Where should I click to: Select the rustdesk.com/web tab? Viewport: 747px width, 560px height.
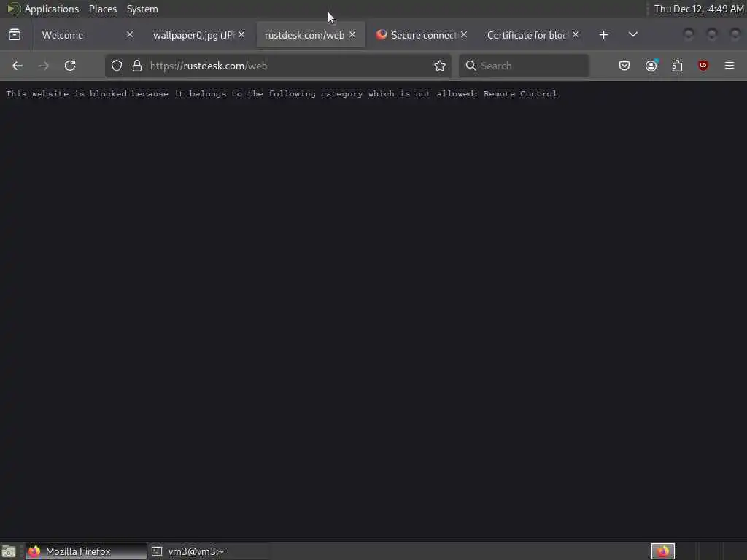click(x=311, y=35)
